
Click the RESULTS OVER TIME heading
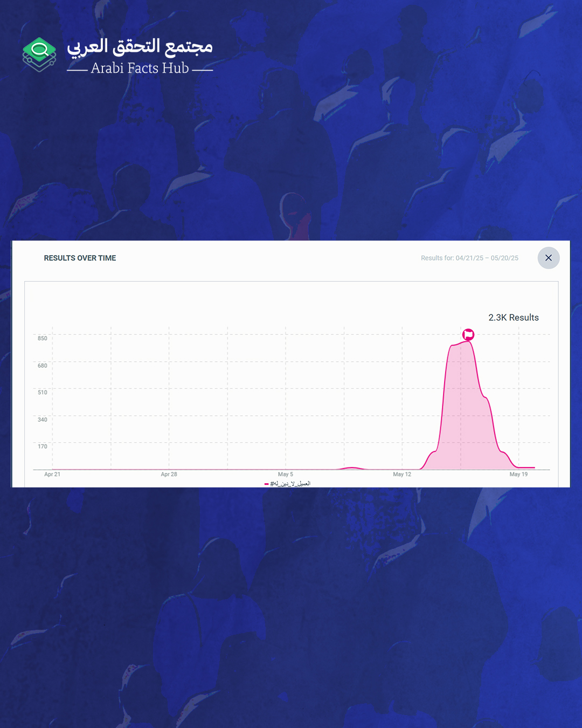[x=80, y=258]
